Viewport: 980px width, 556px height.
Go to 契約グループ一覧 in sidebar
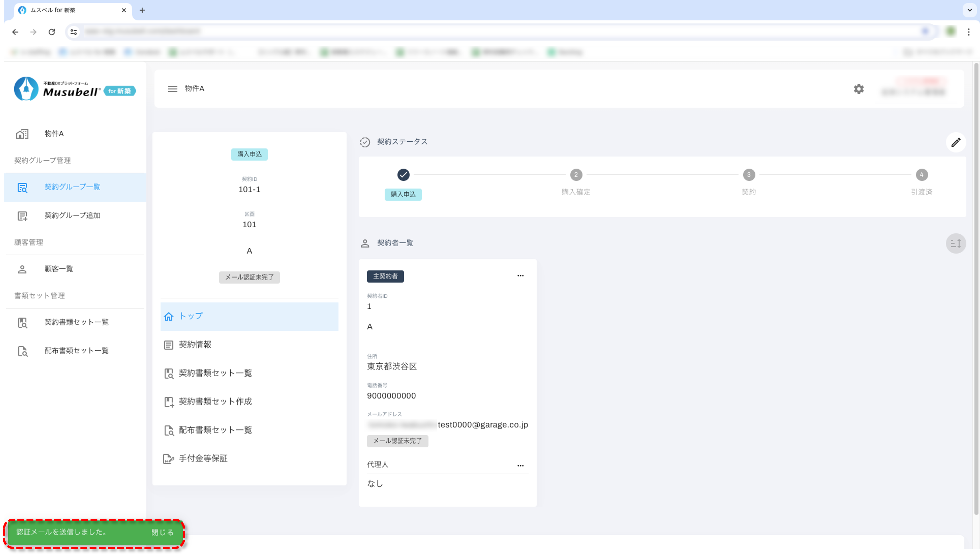click(72, 187)
